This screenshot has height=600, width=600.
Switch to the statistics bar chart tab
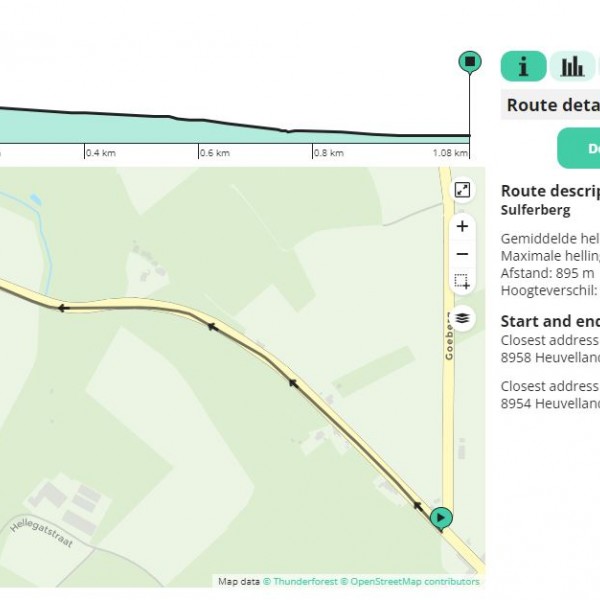(573, 66)
